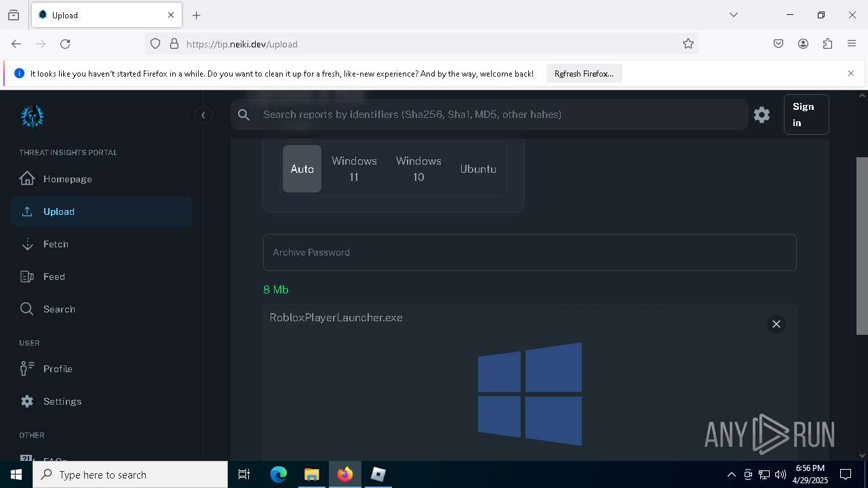Click the Refresh Firefox... button

(584, 74)
